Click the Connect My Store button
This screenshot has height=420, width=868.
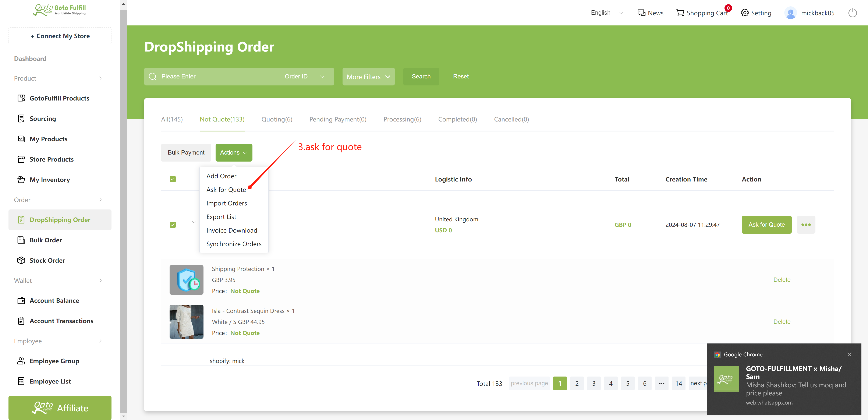coord(60,36)
